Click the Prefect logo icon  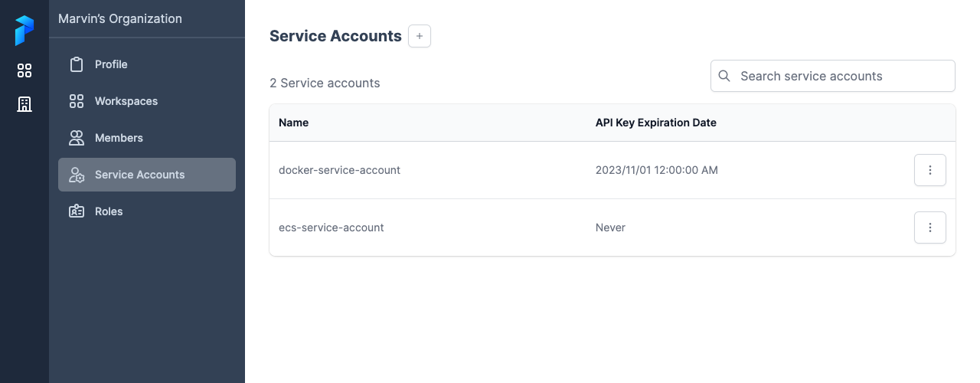tap(24, 31)
